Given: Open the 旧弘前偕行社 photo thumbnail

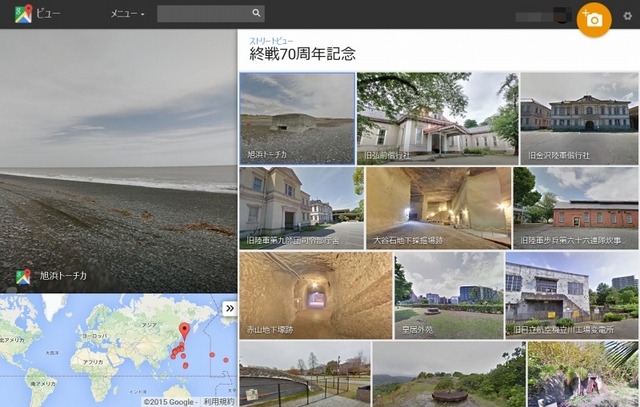Looking at the screenshot, I should [x=436, y=118].
